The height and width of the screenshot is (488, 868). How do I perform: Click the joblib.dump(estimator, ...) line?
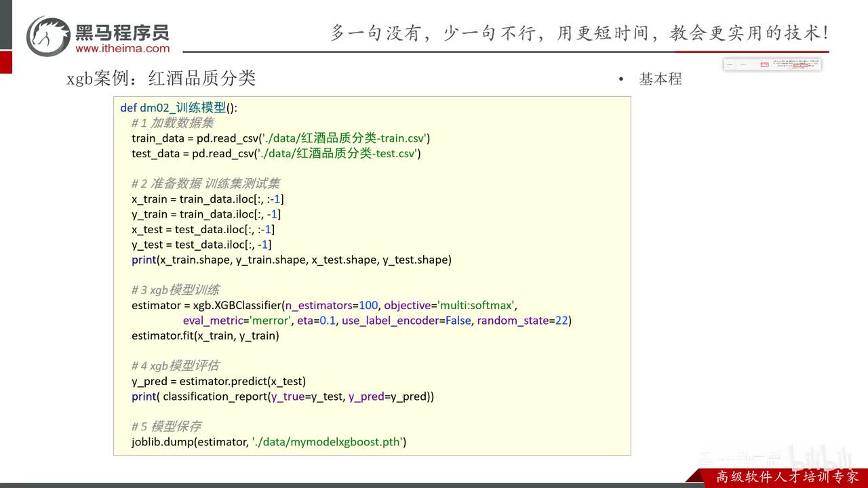click(269, 442)
